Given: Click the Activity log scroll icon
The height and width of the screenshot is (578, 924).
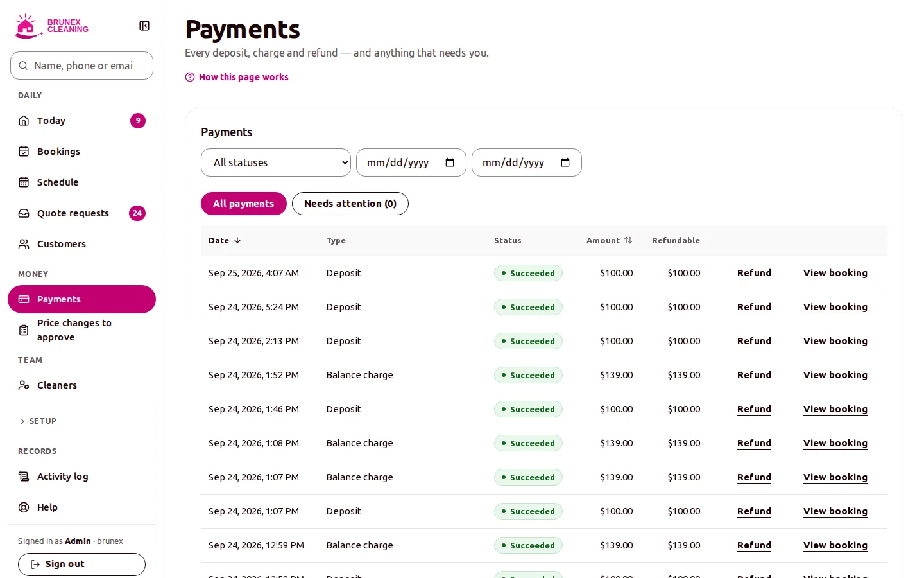Looking at the screenshot, I should click(24, 477).
